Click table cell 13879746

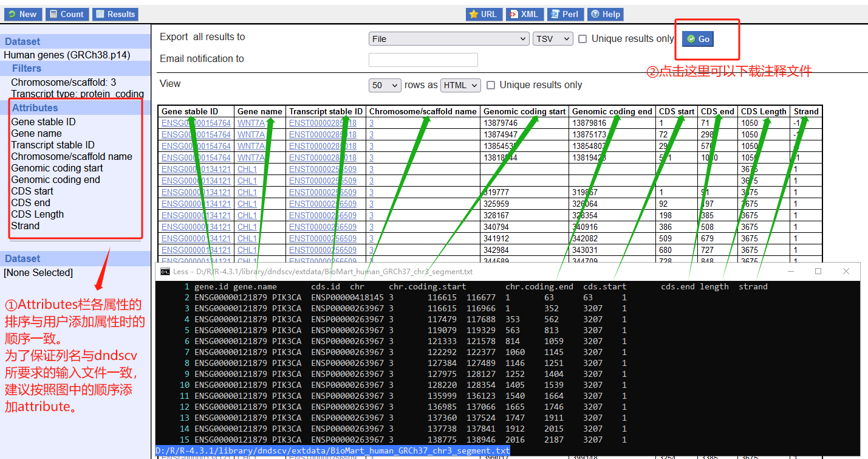click(501, 123)
